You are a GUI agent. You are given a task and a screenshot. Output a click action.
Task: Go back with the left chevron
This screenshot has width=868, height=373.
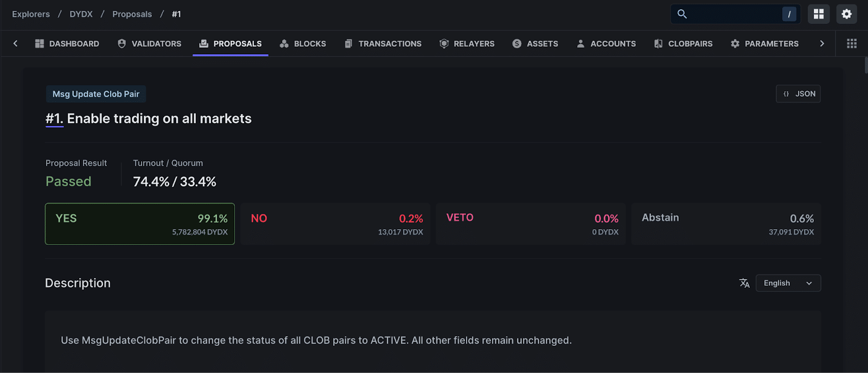coord(15,43)
